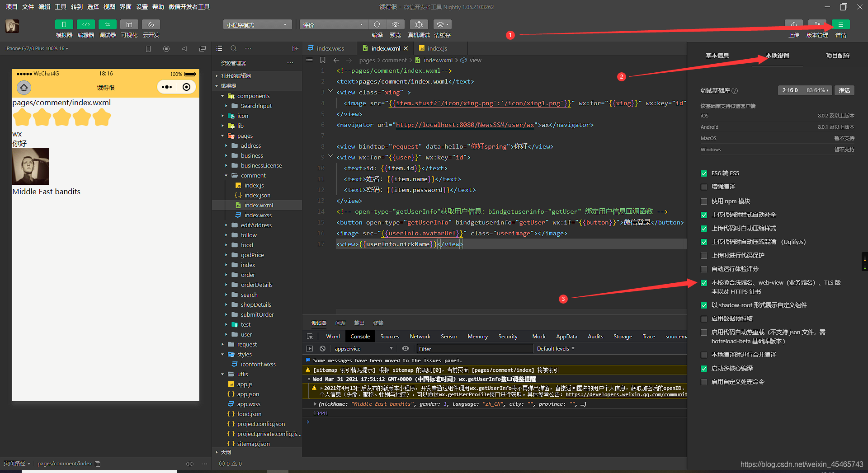Screen dimensions: 868x473
Task: Toggle the 编辑器 editor button
Action: pos(85,24)
